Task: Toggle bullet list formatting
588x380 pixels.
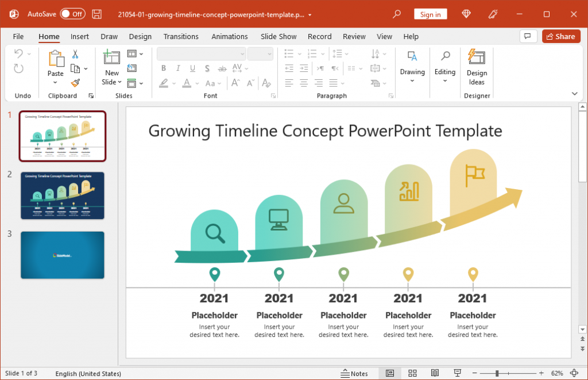Action: 288,53
